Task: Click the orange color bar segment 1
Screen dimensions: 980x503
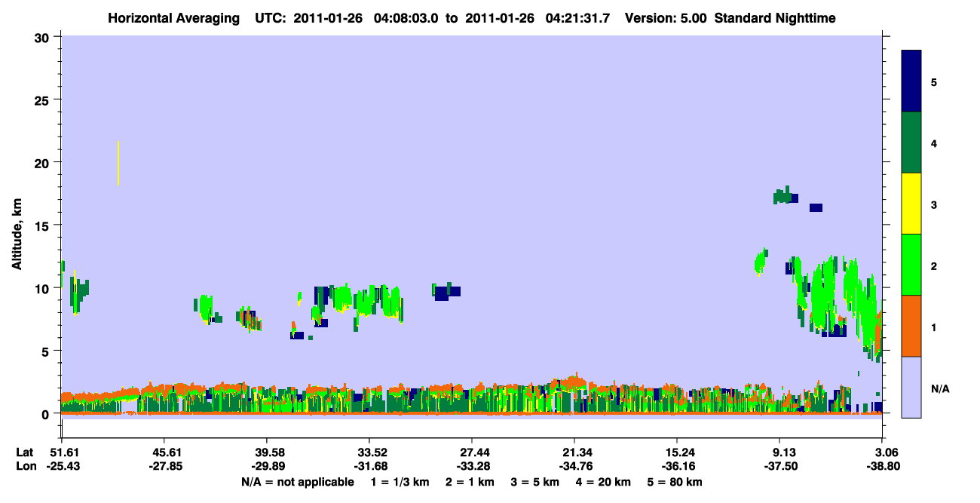Action: pos(911,326)
